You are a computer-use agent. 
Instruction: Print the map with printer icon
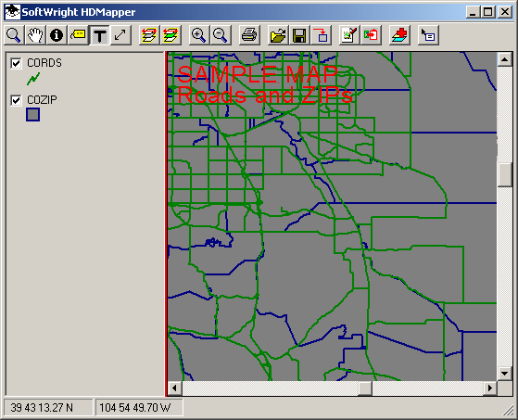(x=249, y=35)
